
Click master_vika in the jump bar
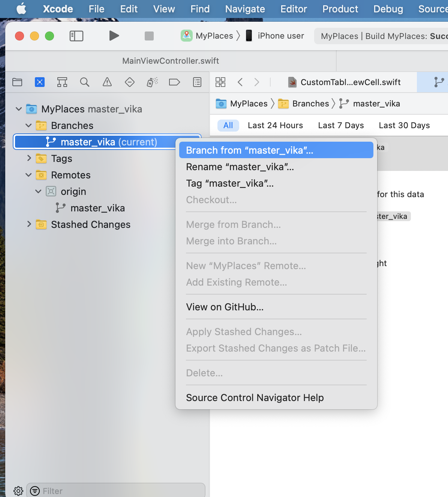(x=370, y=103)
